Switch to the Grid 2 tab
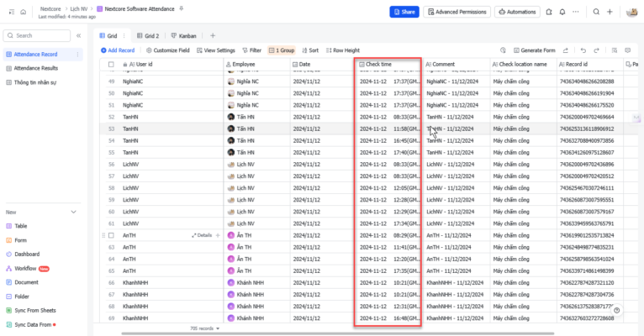Screen dimensions: 644x336 coord(148,36)
